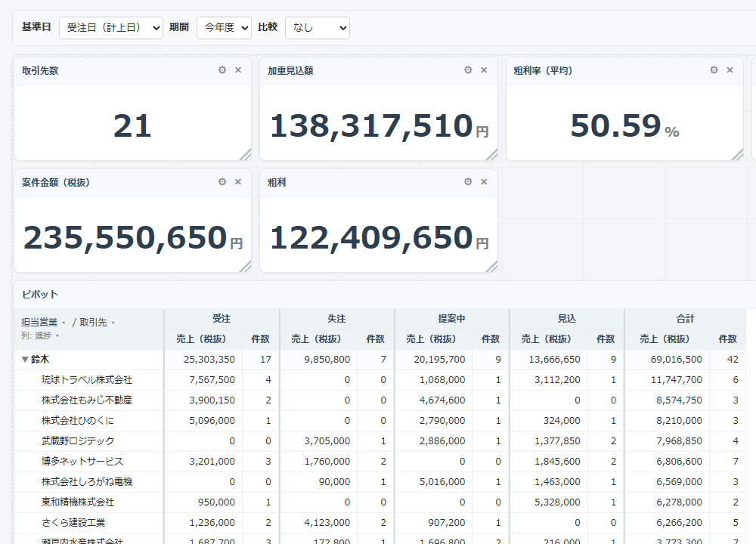Click 件数 header under 失注

pos(375,338)
